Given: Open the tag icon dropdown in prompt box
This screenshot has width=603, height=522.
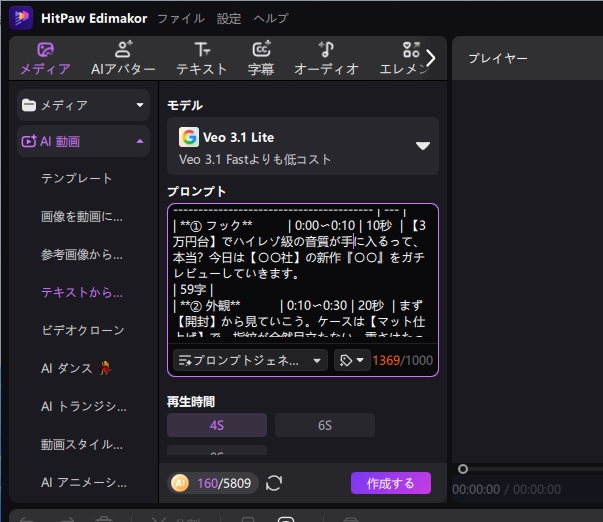Looking at the screenshot, I should (x=352, y=360).
